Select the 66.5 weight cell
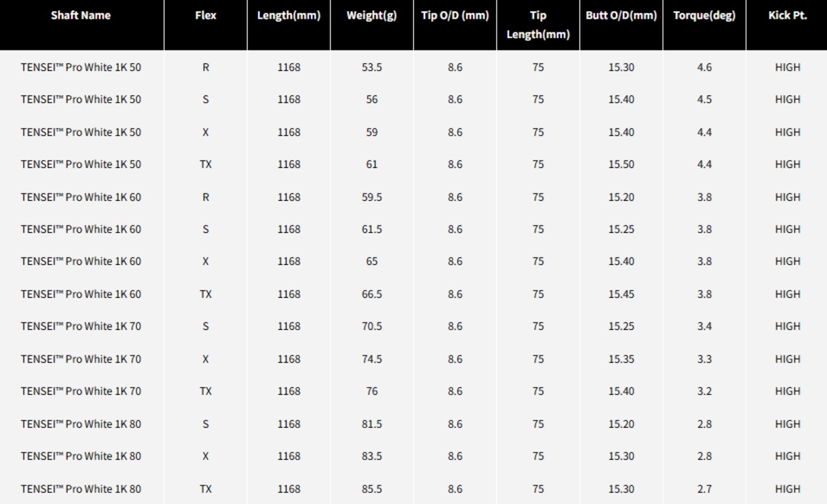The height and width of the screenshot is (504, 827). click(372, 294)
